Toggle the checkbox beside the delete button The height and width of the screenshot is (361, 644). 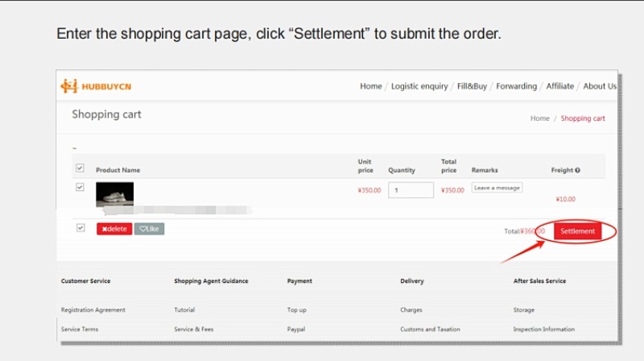tap(80, 228)
